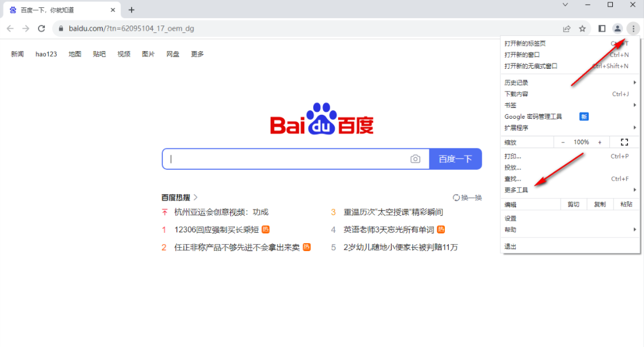Open 图片 link
This screenshot has width=644, height=347.
tap(148, 54)
